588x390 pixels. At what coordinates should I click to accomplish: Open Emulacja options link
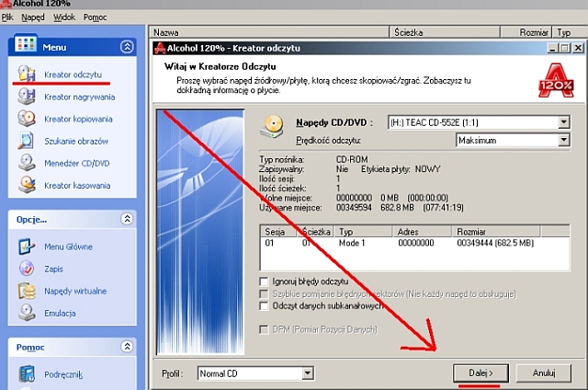(x=60, y=313)
